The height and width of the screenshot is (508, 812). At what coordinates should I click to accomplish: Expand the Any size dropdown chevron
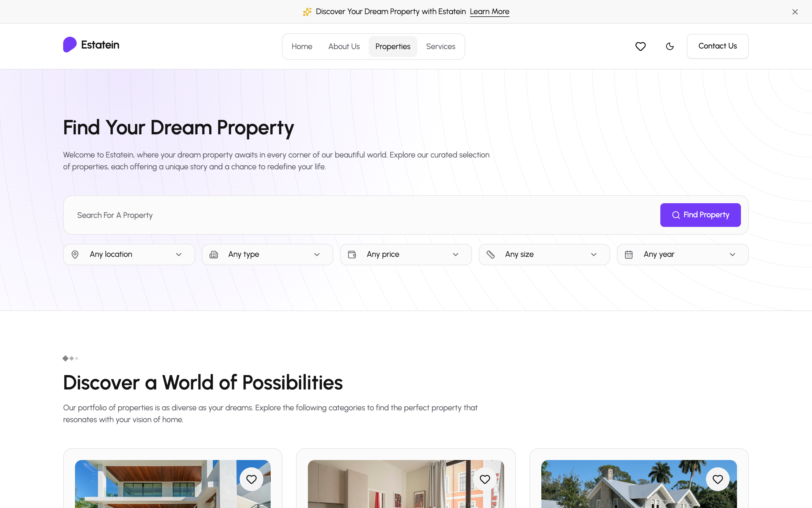tap(594, 255)
